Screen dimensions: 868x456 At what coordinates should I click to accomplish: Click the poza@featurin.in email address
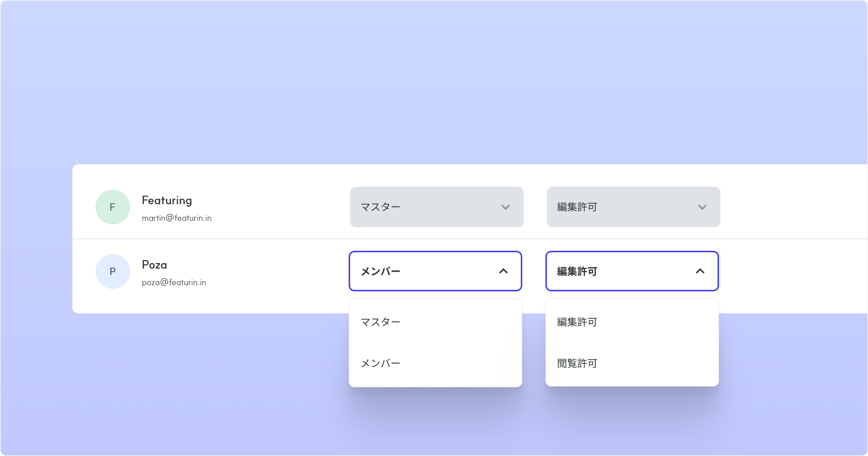(x=174, y=282)
